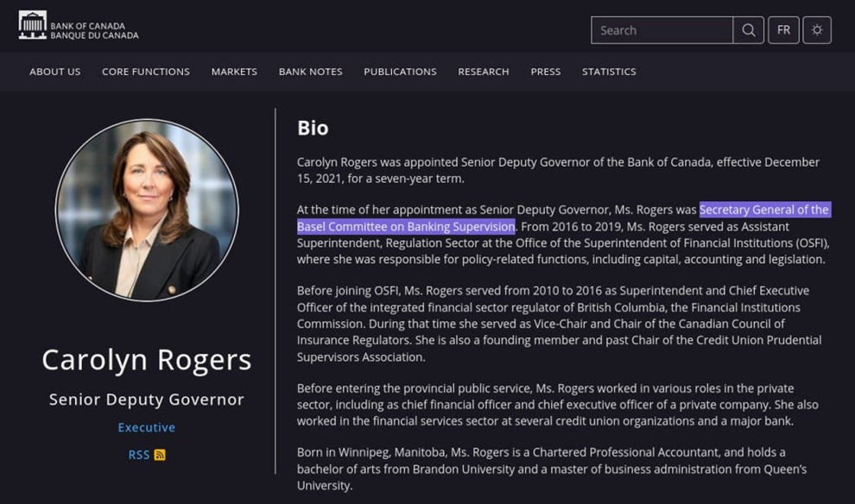The image size is (855, 504).
Task: Open the Research menu
Action: click(x=484, y=72)
